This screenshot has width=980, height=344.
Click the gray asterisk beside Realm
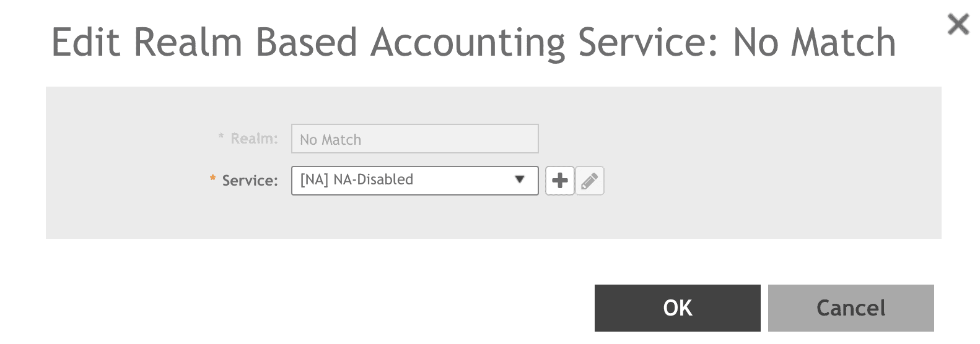(221, 137)
